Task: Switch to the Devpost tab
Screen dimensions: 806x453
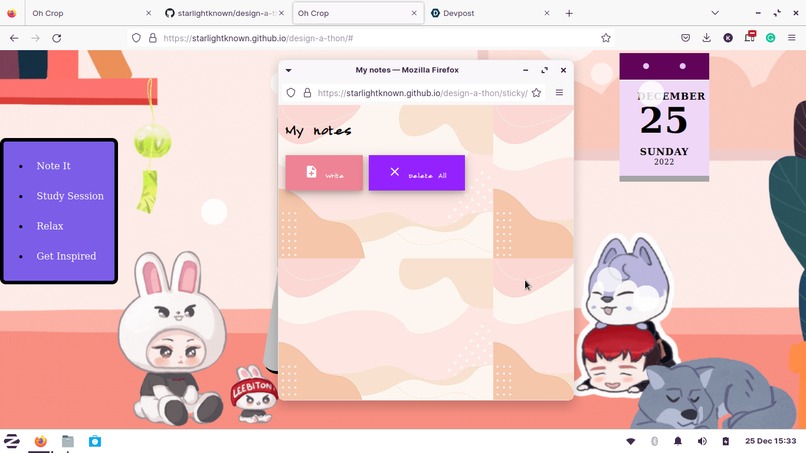Action: click(x=490, y=13)
